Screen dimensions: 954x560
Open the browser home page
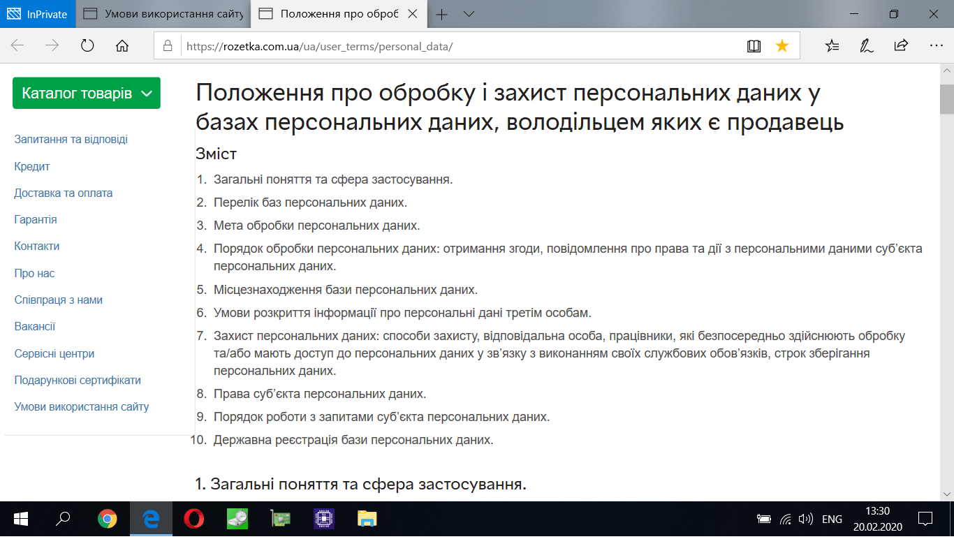click(122, 46)
